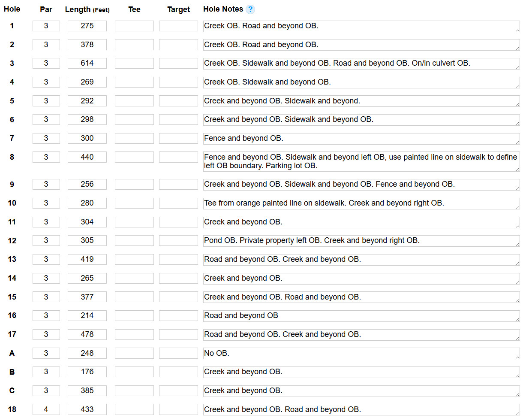Grab the resize handle of hole 1 notes

(x=517, y=29)
